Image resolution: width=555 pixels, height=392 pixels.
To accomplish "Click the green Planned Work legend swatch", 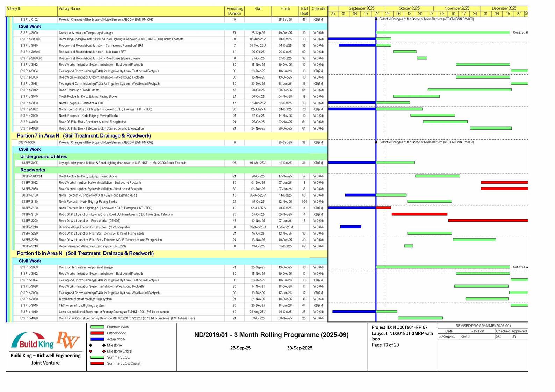I will tap(97, 327).
